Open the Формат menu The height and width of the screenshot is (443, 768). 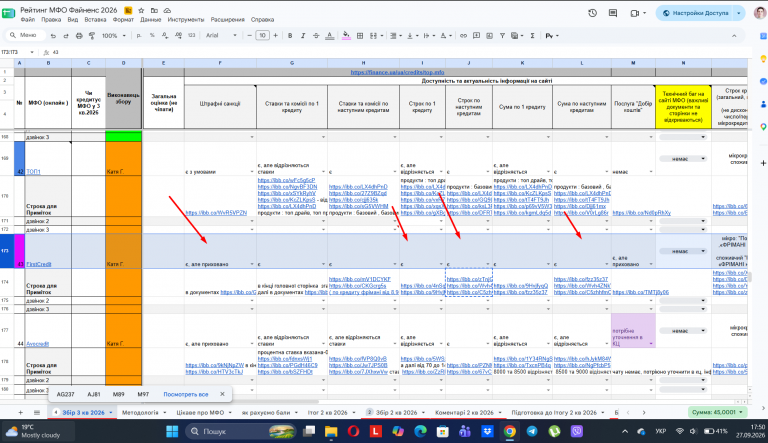click(123, 20)
